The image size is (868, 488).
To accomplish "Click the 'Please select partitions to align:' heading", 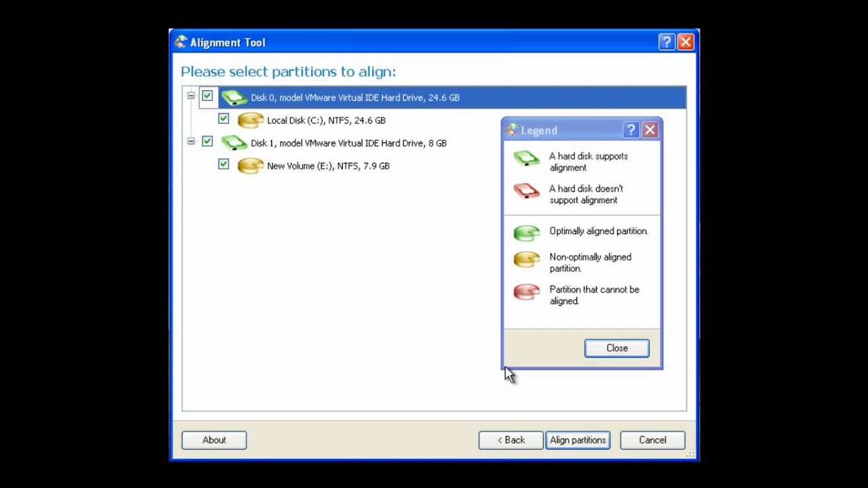I will pos(288,72).
